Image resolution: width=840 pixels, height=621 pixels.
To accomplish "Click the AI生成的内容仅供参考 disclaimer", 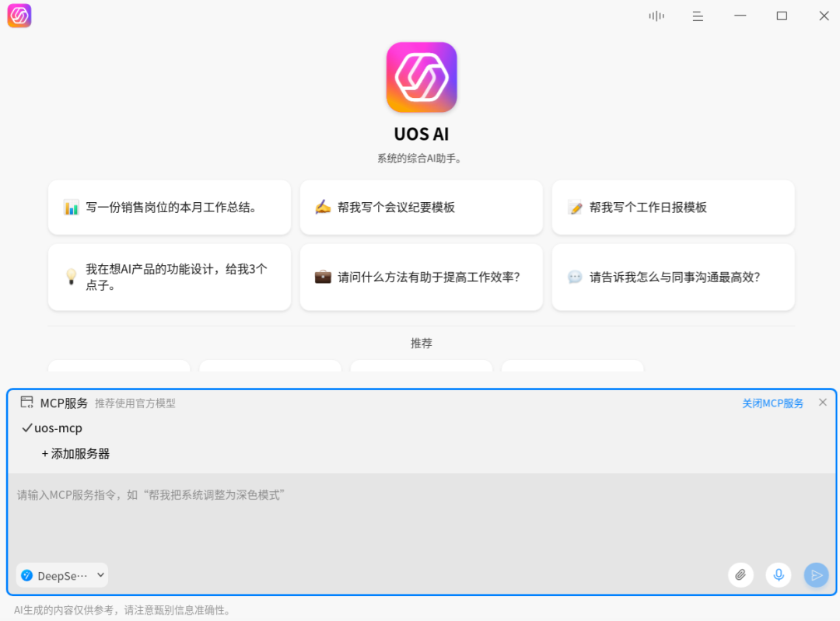I will click(x=123, y=610).
